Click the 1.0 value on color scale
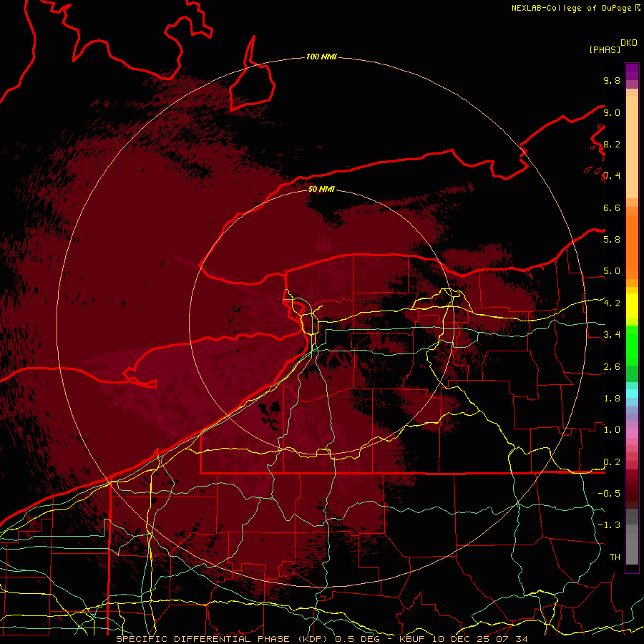The height and width of the screenshot is (644, 644). 612,430
